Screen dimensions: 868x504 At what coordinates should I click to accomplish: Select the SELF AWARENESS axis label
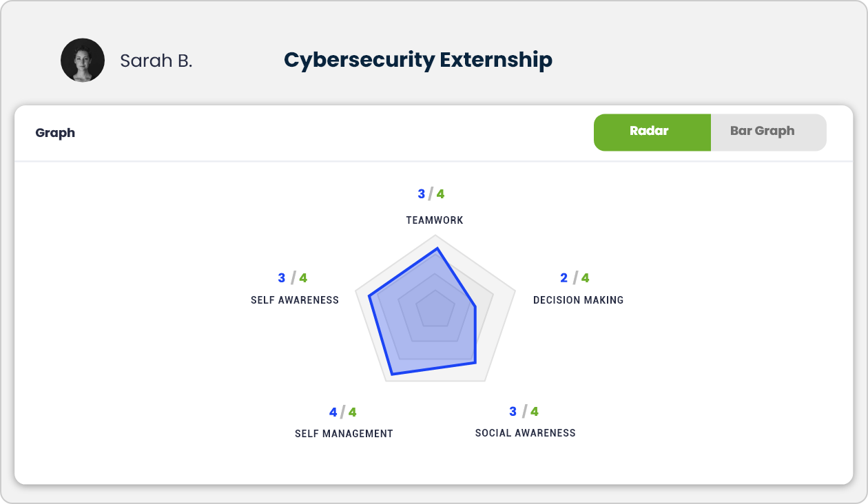click(x=295, y=300)
